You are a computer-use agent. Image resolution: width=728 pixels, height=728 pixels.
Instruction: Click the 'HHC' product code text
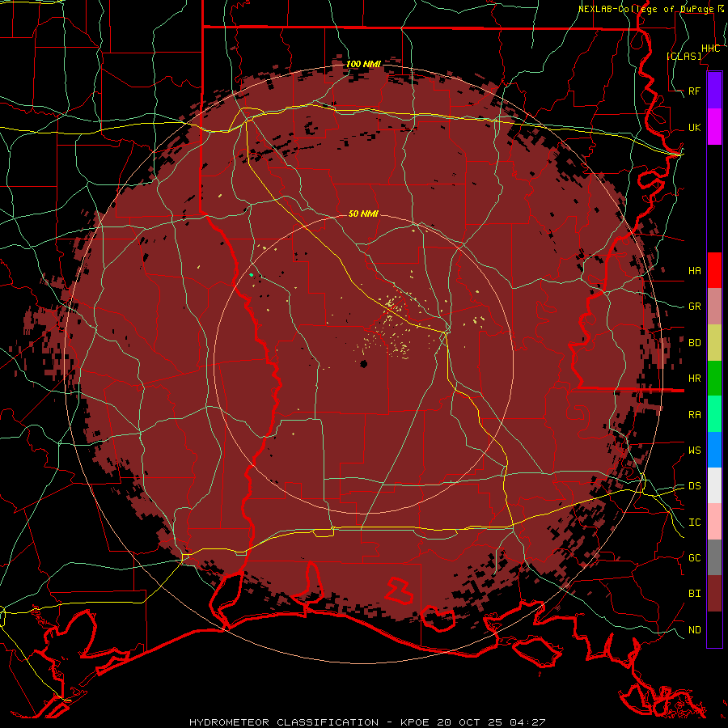click(x=710, y=49)
